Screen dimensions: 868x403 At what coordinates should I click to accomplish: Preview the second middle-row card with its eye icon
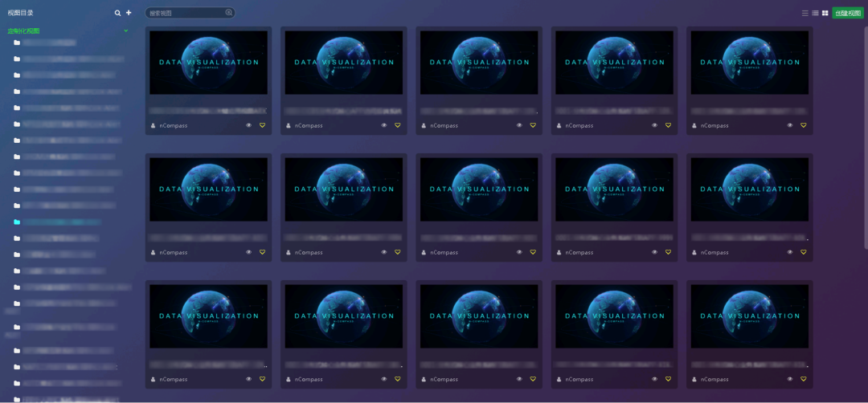click(384, 252)
